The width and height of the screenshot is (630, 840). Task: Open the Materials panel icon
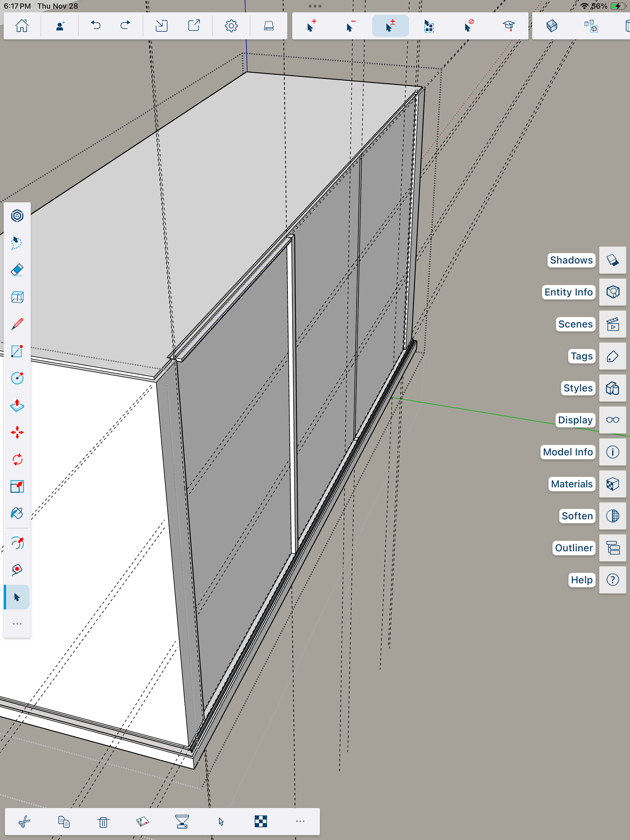(612, 484)
